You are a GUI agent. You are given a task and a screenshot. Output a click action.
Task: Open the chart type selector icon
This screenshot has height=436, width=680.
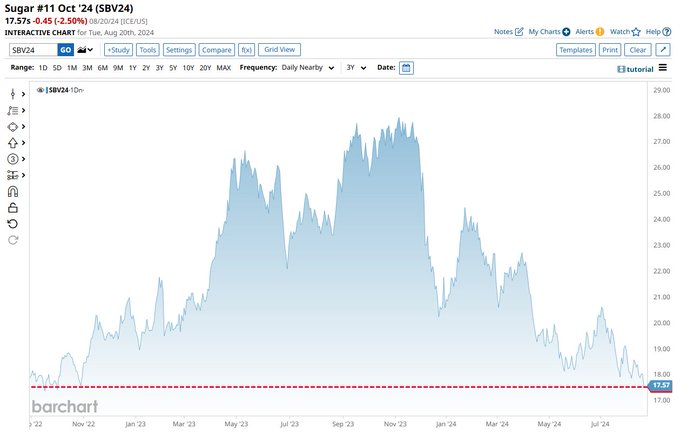[x=85, y=50]
